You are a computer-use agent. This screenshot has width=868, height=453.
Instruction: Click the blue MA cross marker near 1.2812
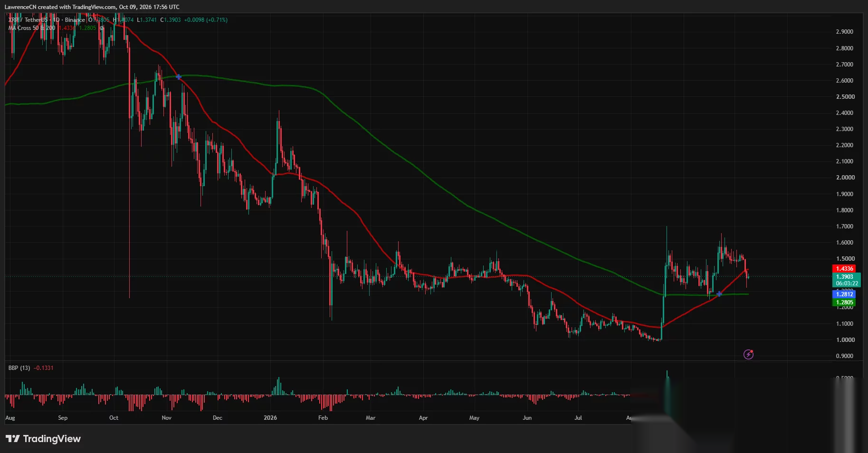pyautogui.click(x=719, y=294)
